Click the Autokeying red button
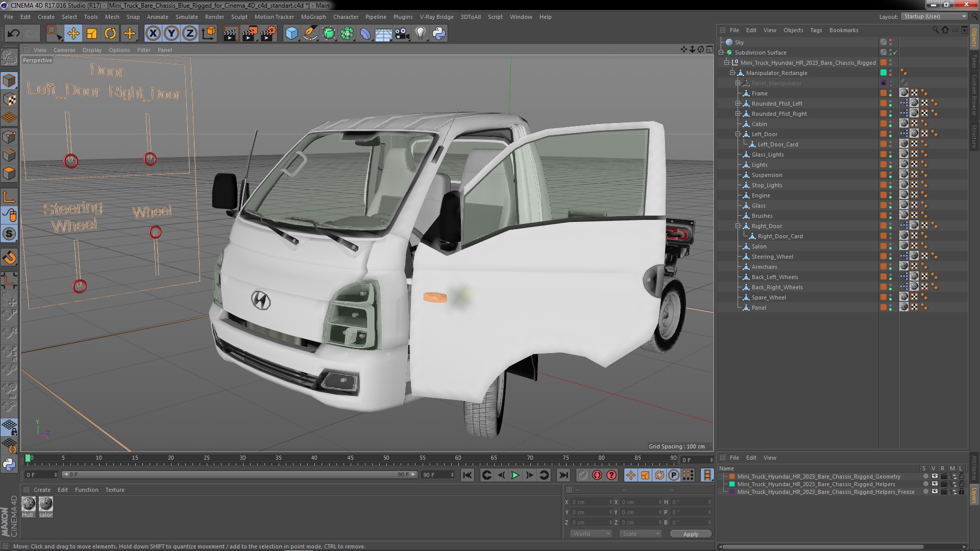The image size is (980, 551). pos(597,475)
